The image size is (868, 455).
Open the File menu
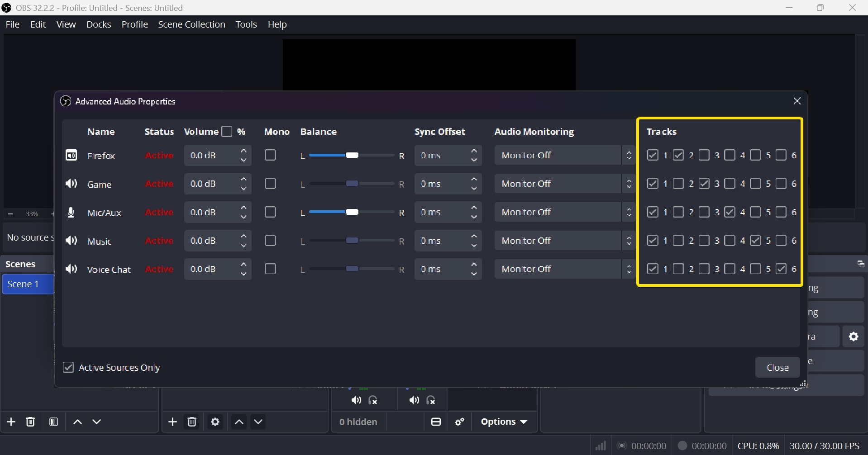tap(13, 24)
